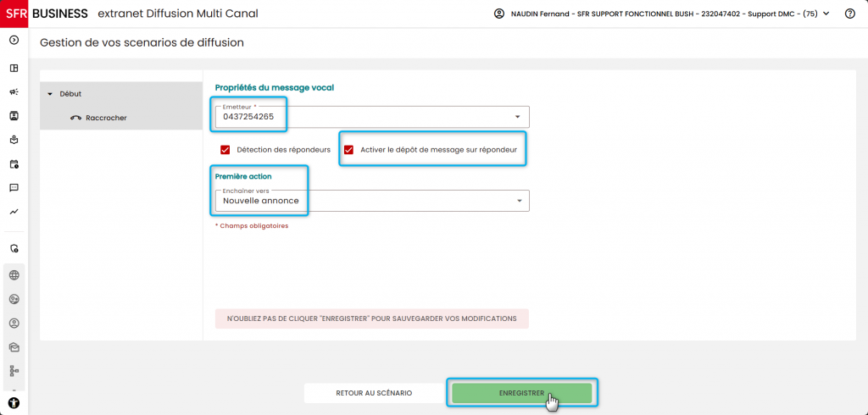Open the dashboard layout icon in sidebar
The height and width of the screenshot is (415, 868).
click(14, 68)
